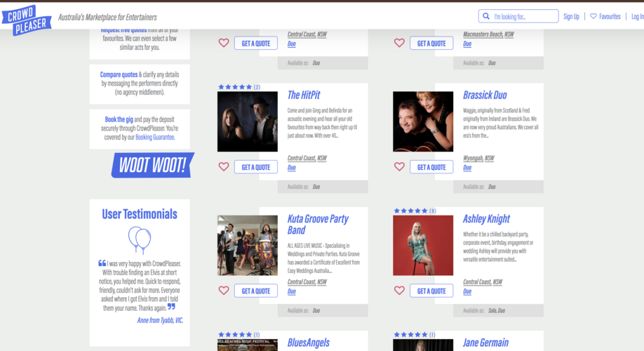Image resolution: width=644 pixels, height=351 pixels.
Task: Click Get A Quote in Macmasters Beach card
Action: (x=431, y=43)
